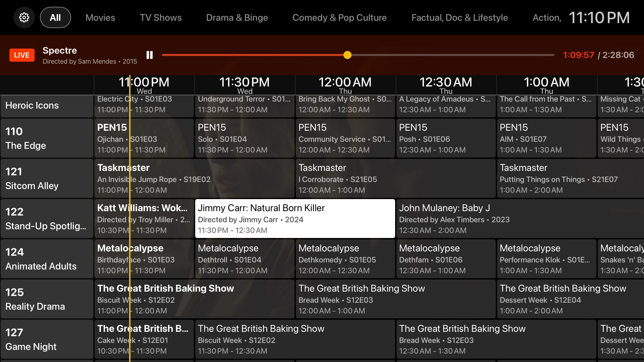Open Underground Terror program
Viewport: 644px width, 362px height.
[245, 106]
